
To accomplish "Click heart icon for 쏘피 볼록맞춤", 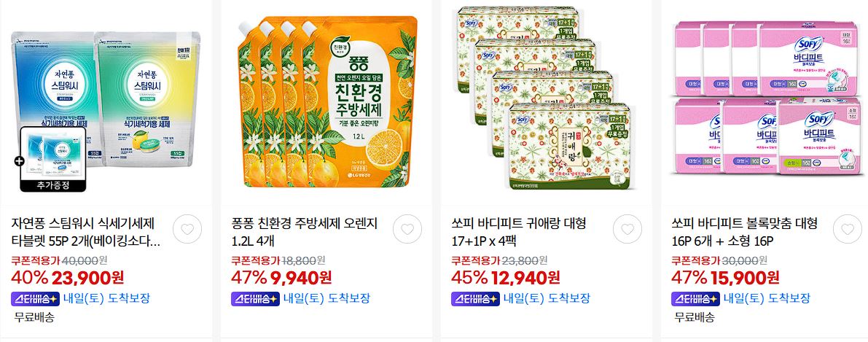I will click(x=848, y=229).
